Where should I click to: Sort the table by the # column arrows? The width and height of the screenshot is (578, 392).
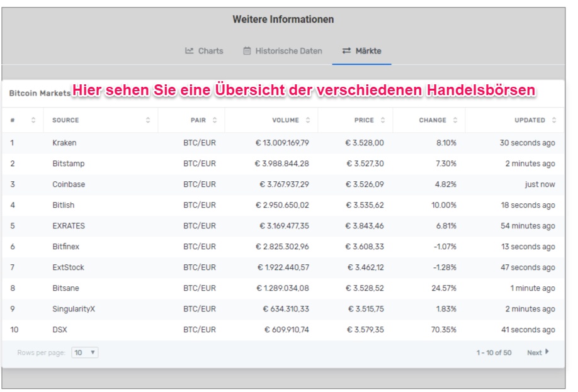pyautogui.click(x=33, y=120)
